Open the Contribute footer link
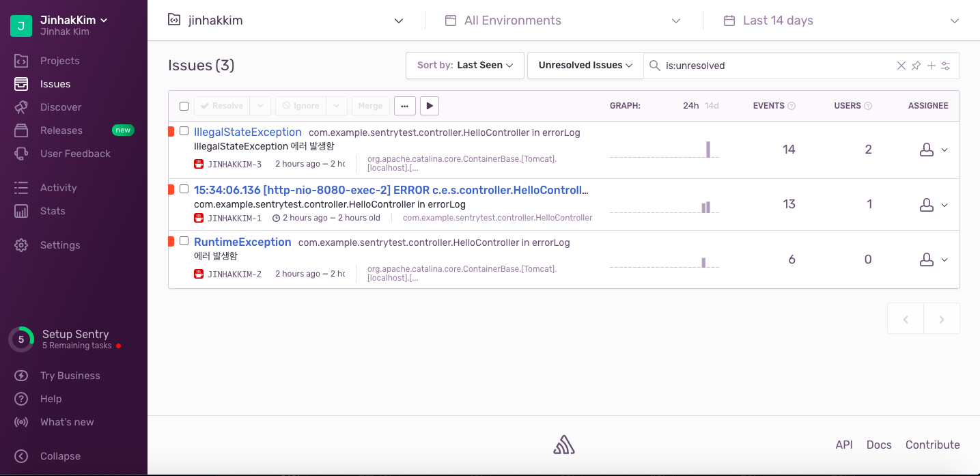 (x=933, y=445)
